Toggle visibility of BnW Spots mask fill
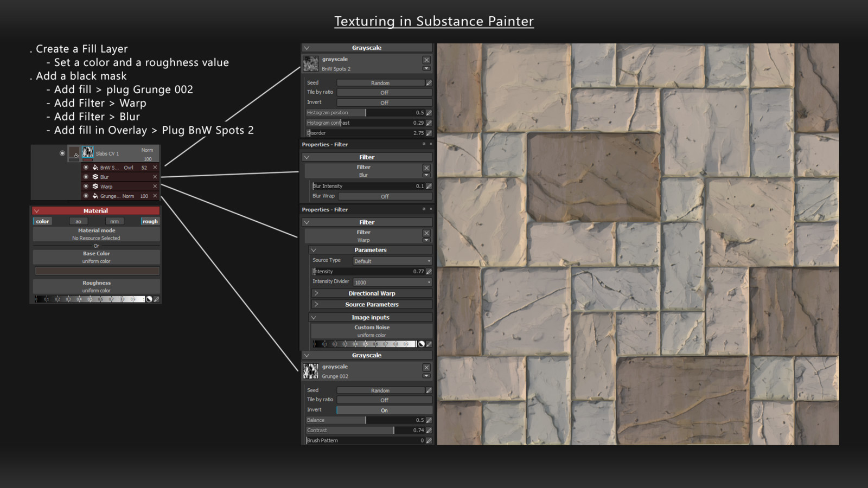This screenshot has height=488, width=868. click(x=86, y=168)
